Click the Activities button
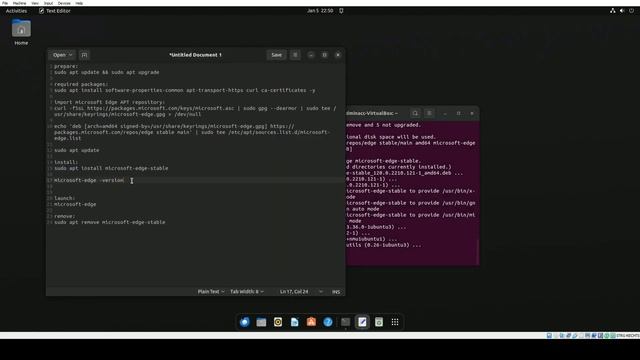The height and width of the screenshot is (360, 640). coord(16,11)
